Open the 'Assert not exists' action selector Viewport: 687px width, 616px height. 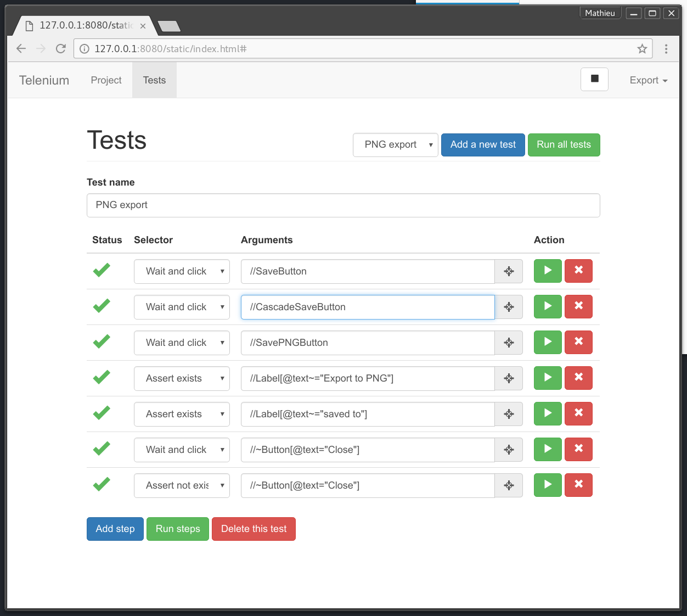pyautogui.click(x=182, y=485)
